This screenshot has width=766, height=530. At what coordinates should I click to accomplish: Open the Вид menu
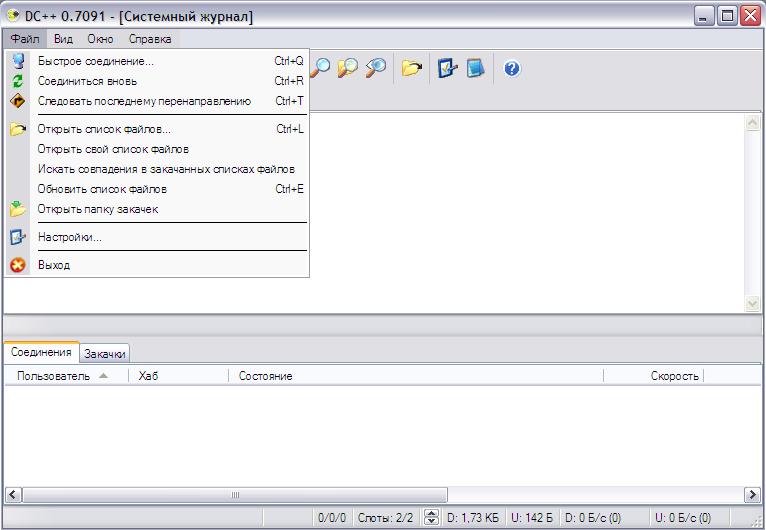[x=63, y=39]
